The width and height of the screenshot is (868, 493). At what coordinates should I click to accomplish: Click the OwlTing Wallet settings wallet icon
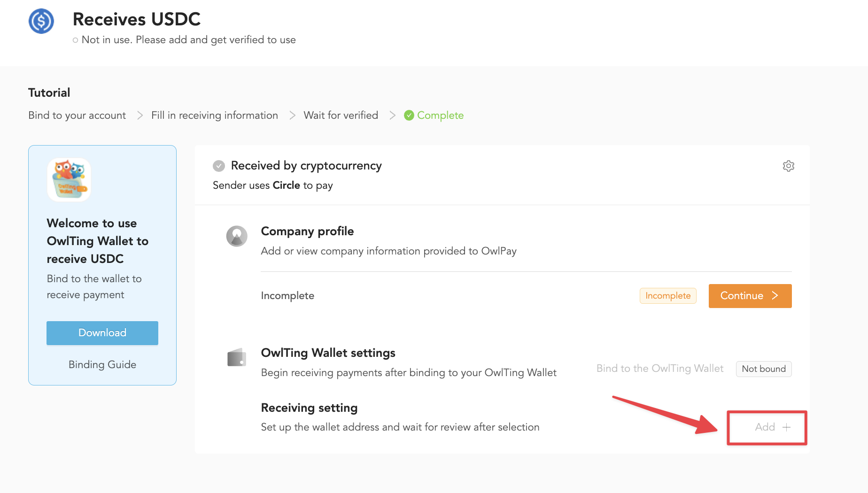coord(237,358)
